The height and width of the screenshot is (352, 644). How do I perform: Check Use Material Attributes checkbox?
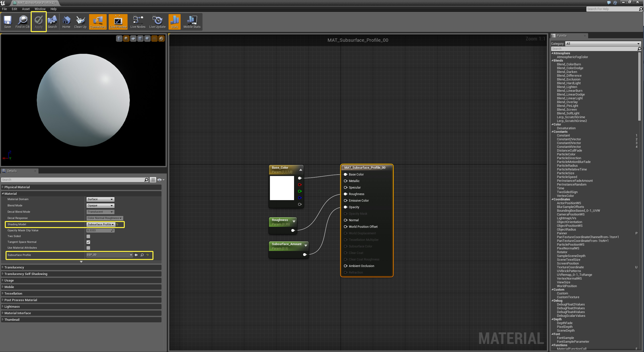point(88,248)
